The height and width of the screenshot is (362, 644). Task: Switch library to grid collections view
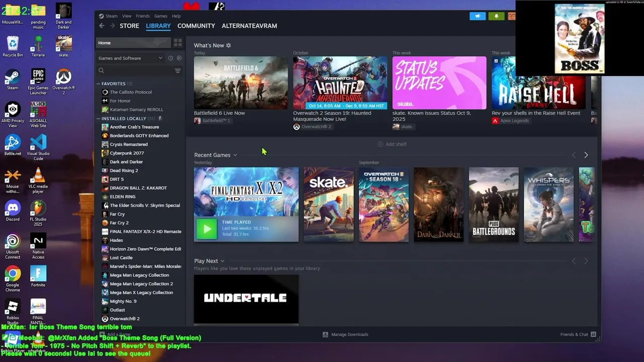(x=178, y=43)
